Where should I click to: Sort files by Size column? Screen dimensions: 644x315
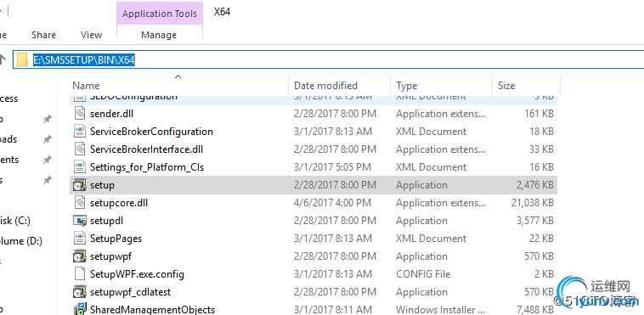click(x=506, y=86)
